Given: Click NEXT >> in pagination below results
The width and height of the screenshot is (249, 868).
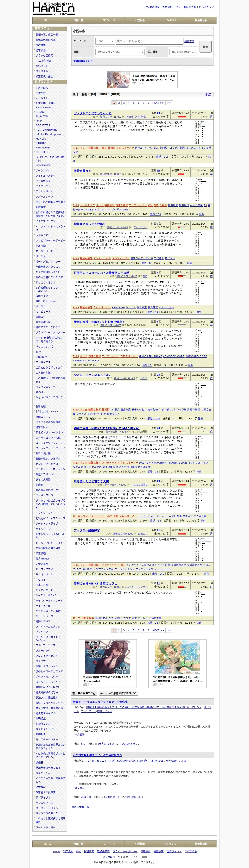Looking at the screenshot, I should click(158, 630).
